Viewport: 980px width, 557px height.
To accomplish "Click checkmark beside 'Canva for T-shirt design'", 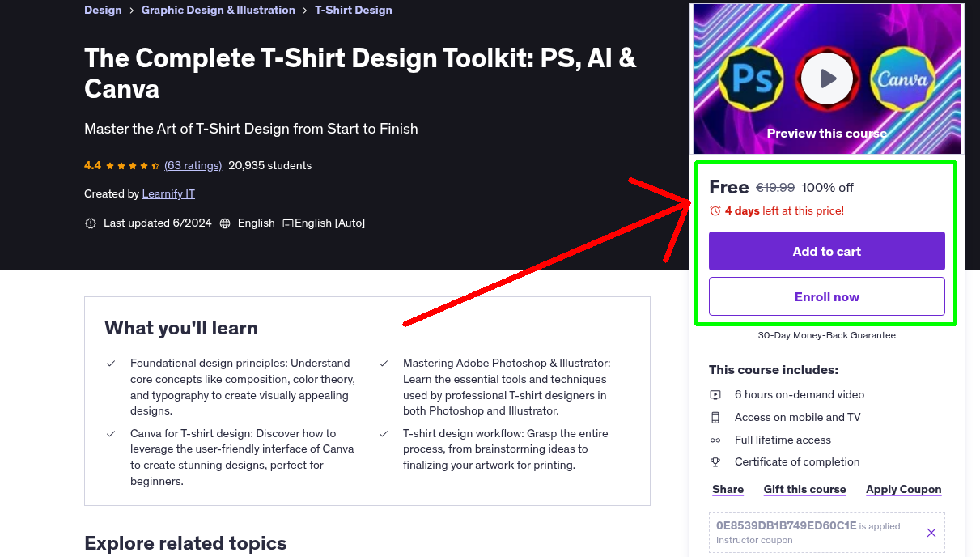I will [111, 434].
